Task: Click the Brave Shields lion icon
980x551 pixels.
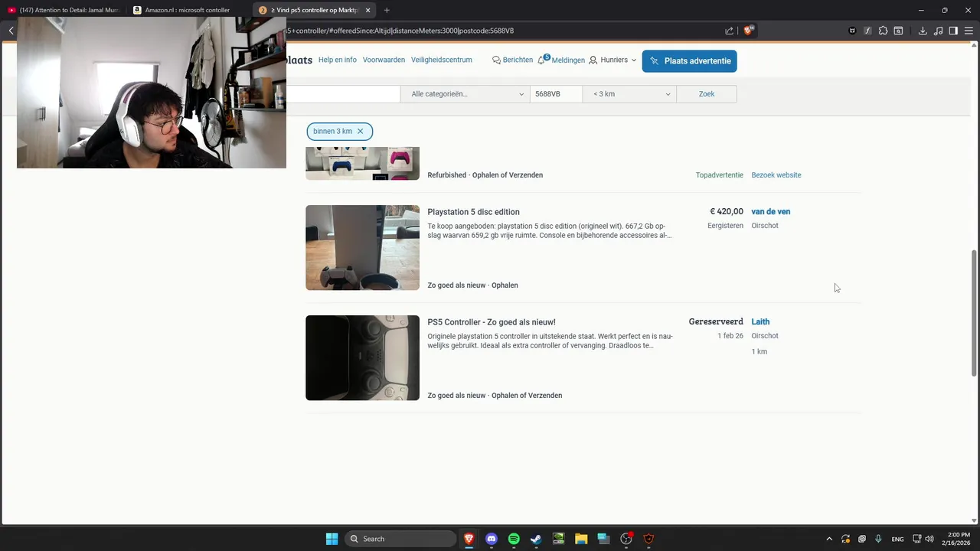Action: [x=749, y=31]
